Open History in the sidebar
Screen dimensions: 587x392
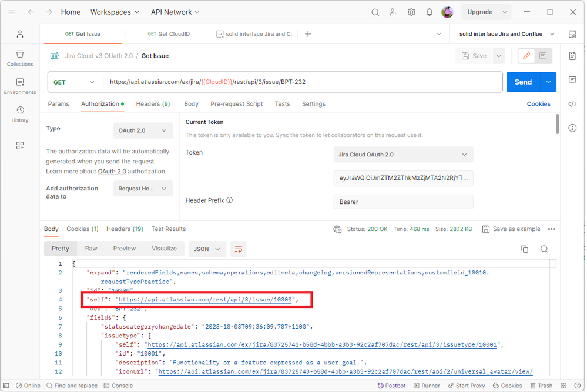click(20, 114)
